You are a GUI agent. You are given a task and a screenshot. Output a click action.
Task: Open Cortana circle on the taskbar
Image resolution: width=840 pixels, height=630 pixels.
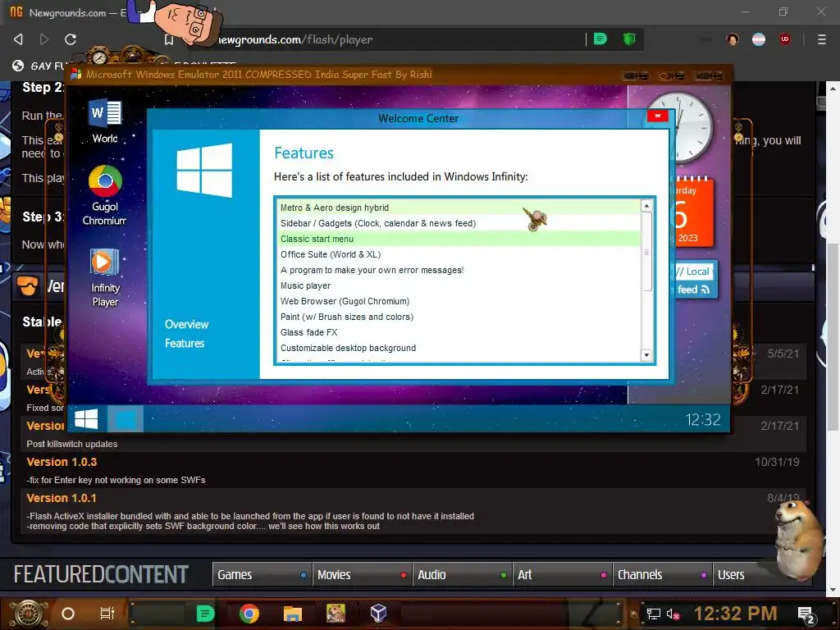(68, 614)
